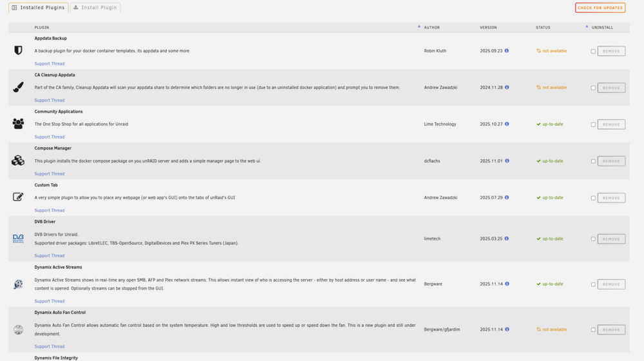This screenshot has width=644, height=361.
Task: Click the CA Cleanup Appdata brush icon
Action: coord(18,87)
